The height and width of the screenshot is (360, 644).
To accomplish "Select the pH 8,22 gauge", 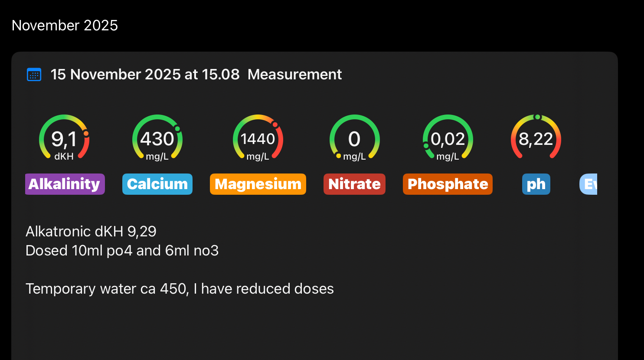I will pyautogui.click(x=536, y=139).
